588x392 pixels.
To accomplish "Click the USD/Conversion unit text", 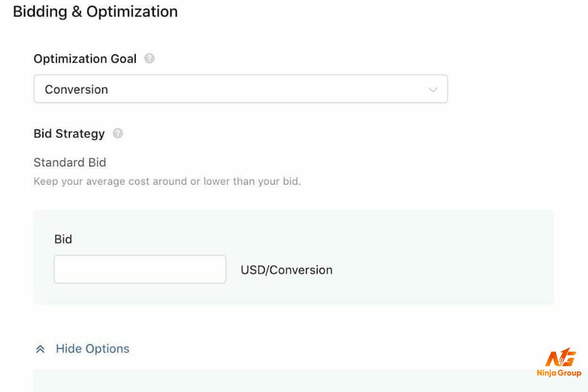I will pyautogui.click(x=287, y=269).
